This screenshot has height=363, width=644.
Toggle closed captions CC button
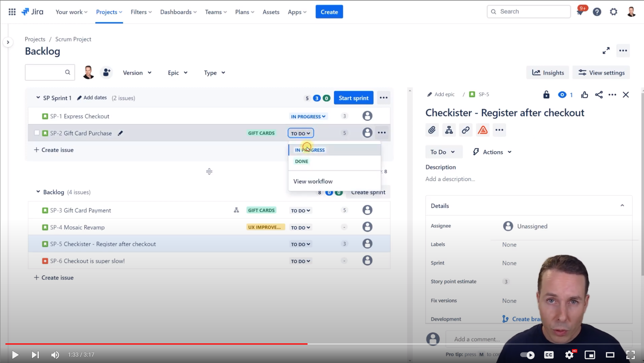pyautogui.click(x=549, y=355)
